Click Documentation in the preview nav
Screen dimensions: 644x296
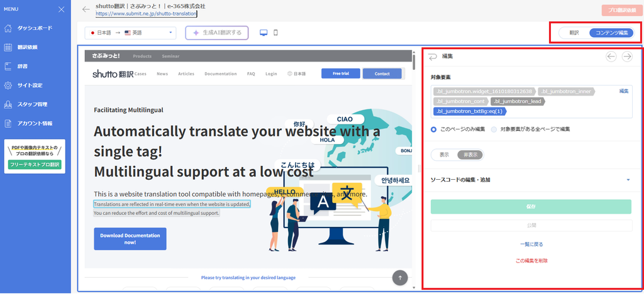221,74
